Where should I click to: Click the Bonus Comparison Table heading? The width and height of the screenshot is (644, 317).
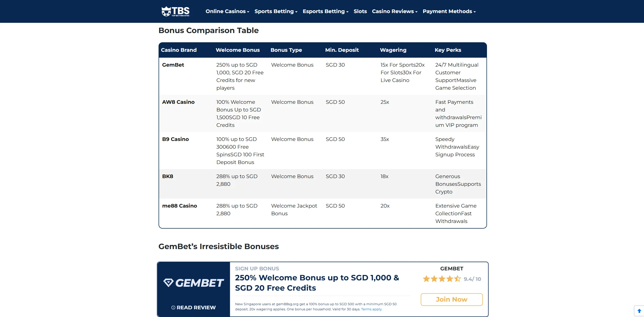(209, 30)
